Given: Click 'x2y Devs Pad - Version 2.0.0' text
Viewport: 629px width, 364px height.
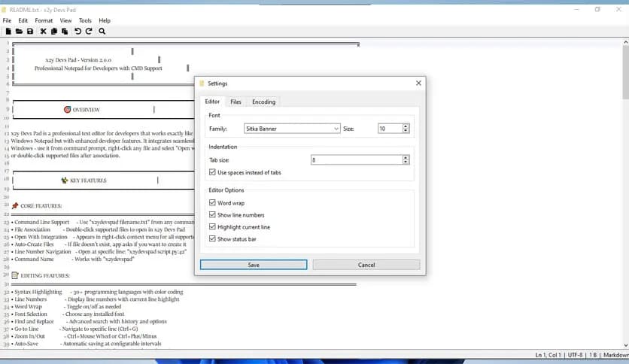Looking at the screenshot, I should 78,60.
